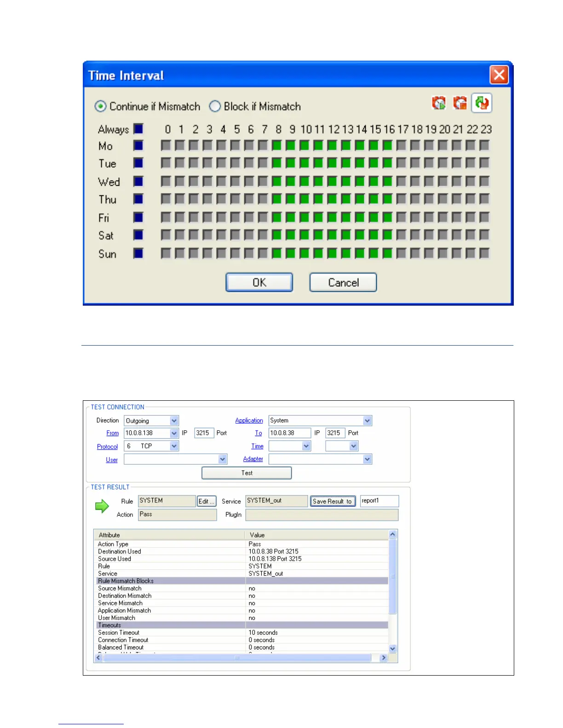Open the Application dropdown showing System
563x728 pixels.
[367, 421]
